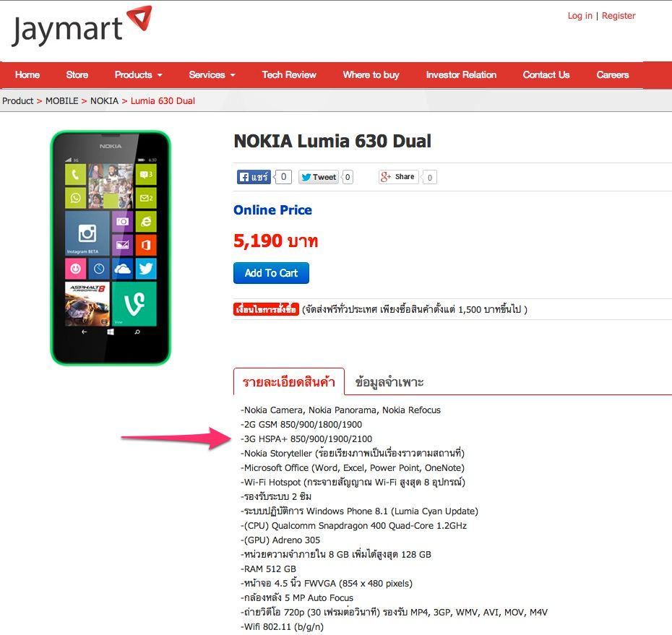The image size is (672, 635).
Task: Click the Lumia 630 product image
Action: (111, 248)
